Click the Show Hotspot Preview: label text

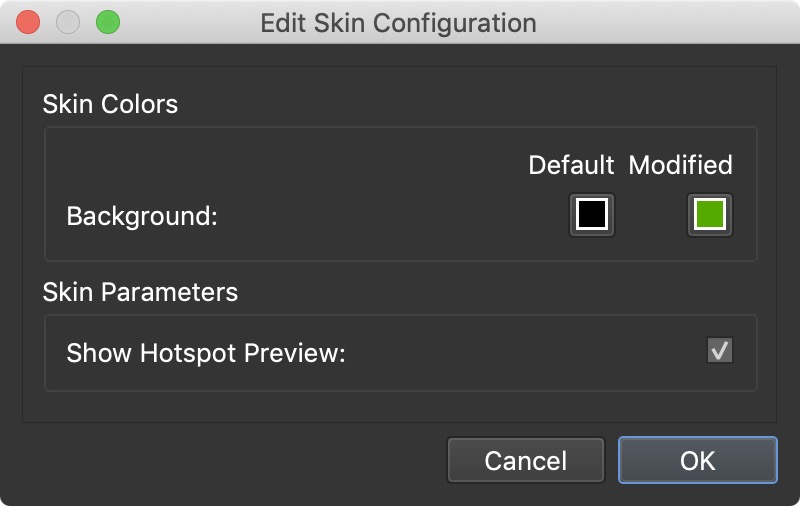click(205, 353)
